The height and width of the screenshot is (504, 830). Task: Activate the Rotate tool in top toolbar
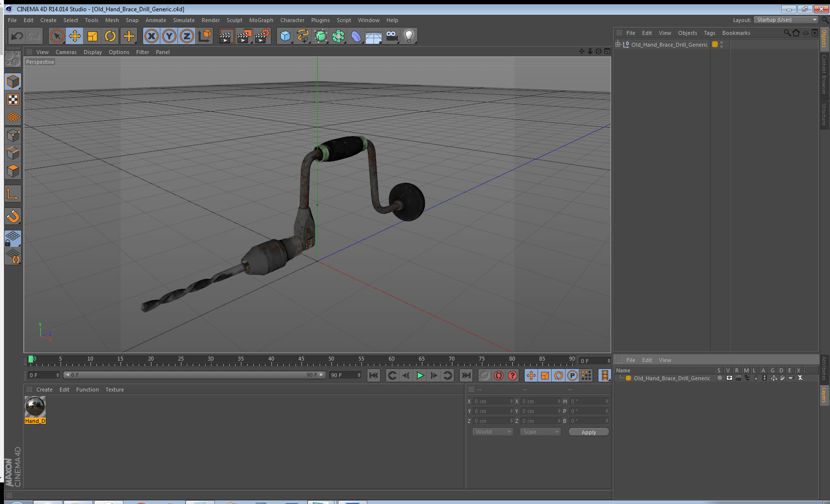coord(111,36)
